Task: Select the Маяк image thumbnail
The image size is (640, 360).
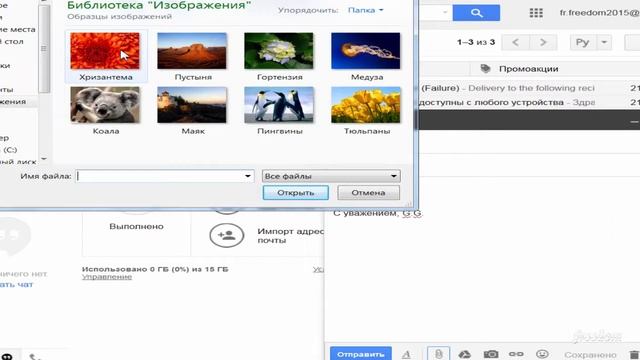Action: pos(192,105)
